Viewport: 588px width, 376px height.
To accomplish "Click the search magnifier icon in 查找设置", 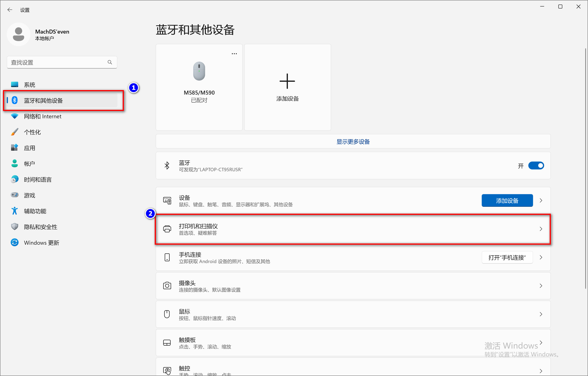I will [110, 62].
